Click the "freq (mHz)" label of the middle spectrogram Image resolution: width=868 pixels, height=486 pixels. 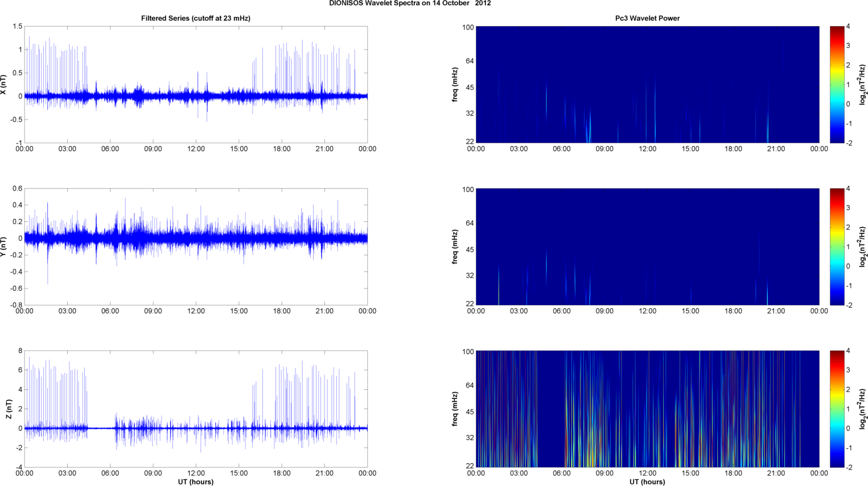455,247
